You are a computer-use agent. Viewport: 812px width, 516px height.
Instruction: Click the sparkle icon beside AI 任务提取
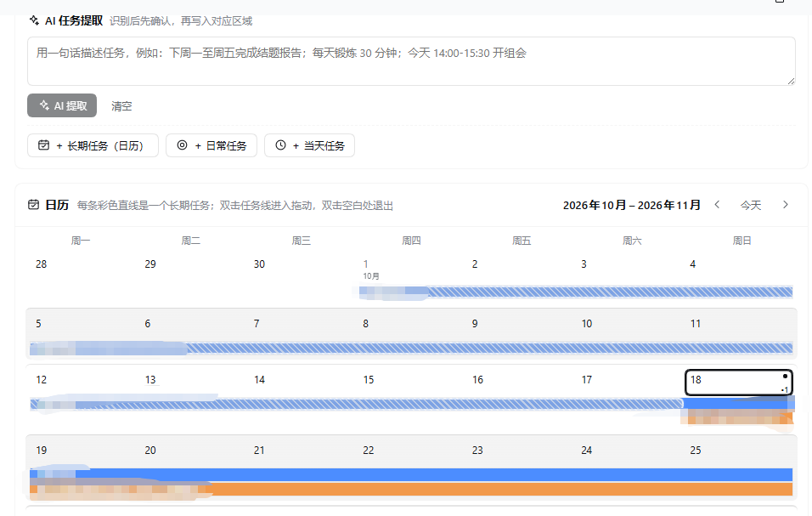34,20
